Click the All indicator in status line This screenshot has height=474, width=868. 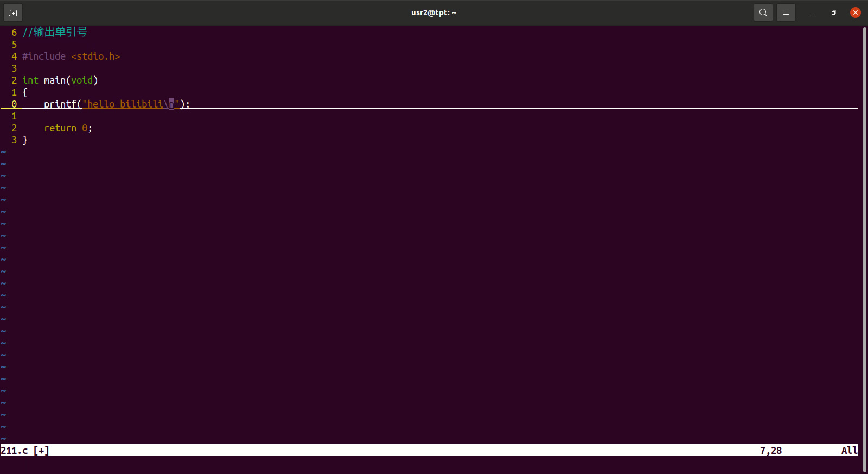coord(850,451)
